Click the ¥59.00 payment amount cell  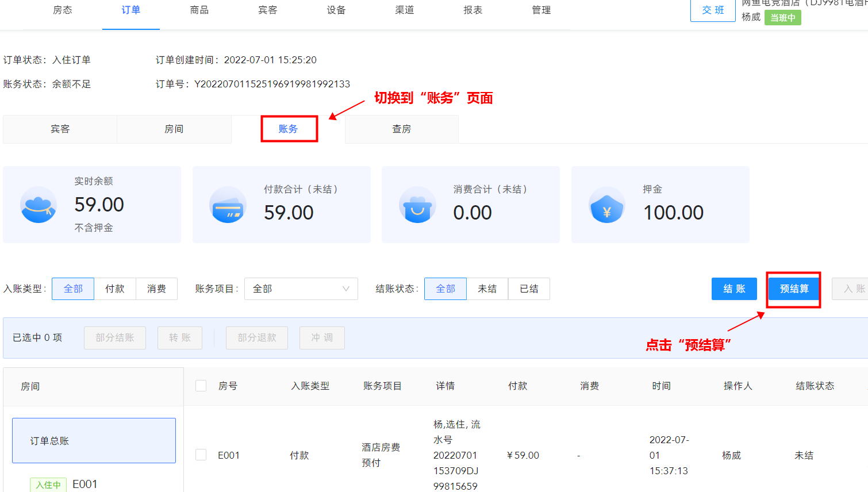click(x=523, y=455)
